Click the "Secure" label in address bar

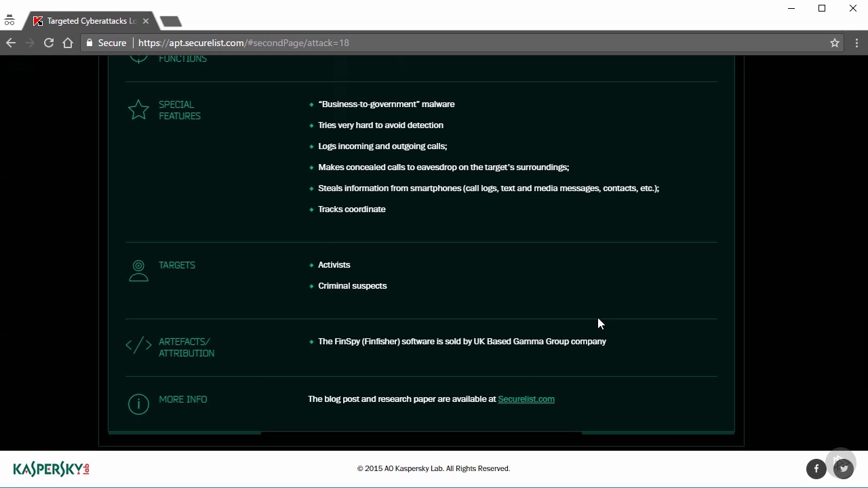(x=112, y=43)
